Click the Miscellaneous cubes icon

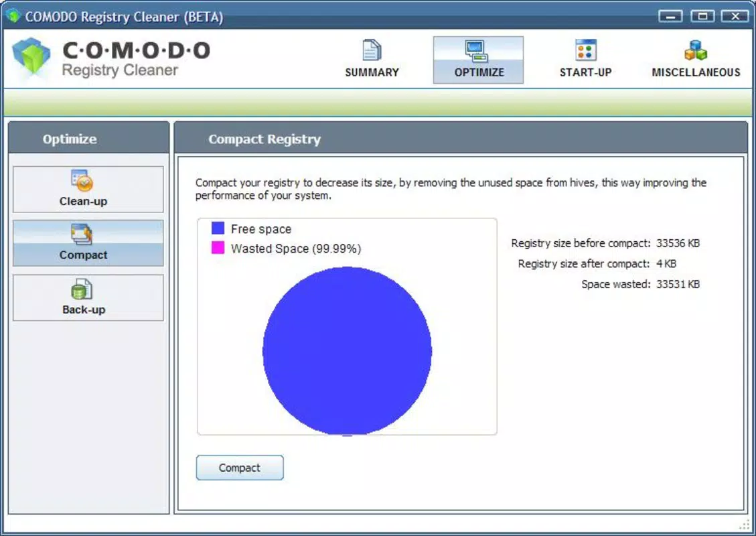(x=696, y=50)
